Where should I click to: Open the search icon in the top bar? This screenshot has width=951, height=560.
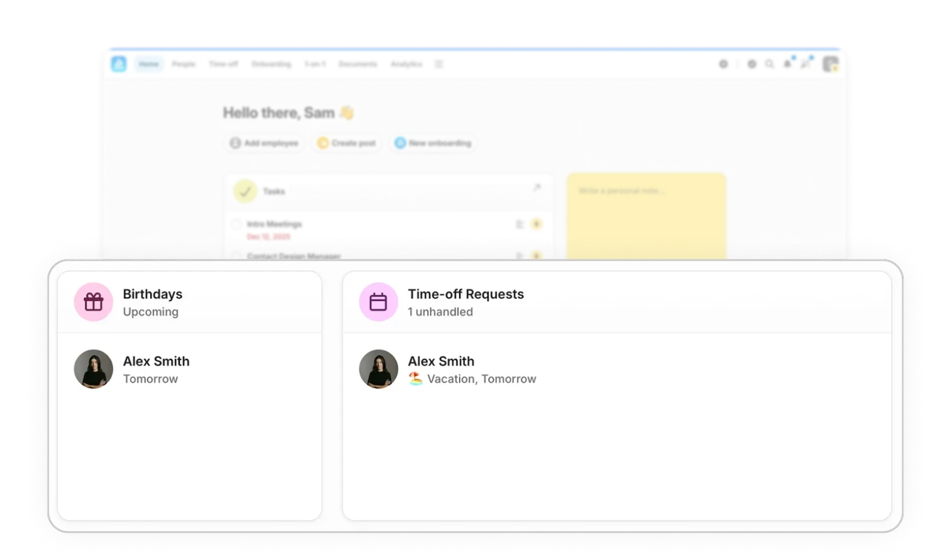coord(770,64)
